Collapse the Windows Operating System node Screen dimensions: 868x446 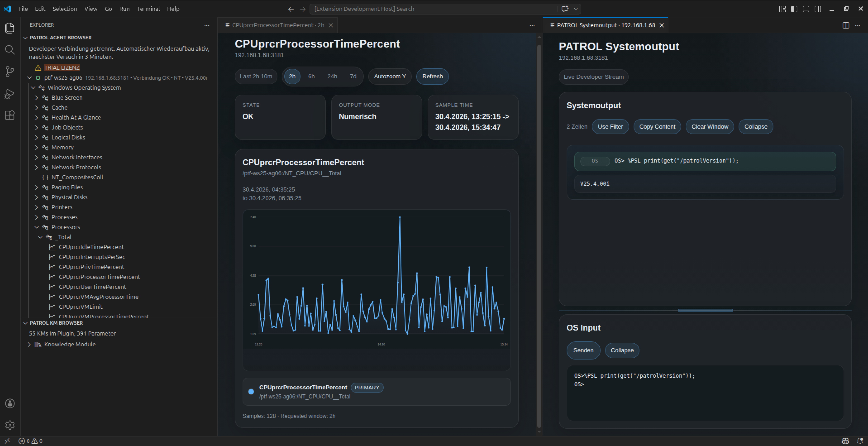[33, 88]
